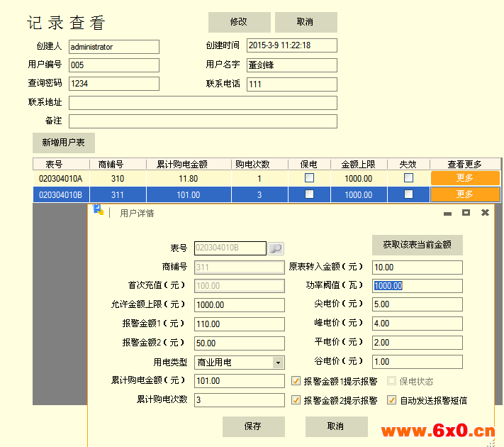Click the 用户详情 dialog title icon

pyautogui.click(x=99, y=211)
